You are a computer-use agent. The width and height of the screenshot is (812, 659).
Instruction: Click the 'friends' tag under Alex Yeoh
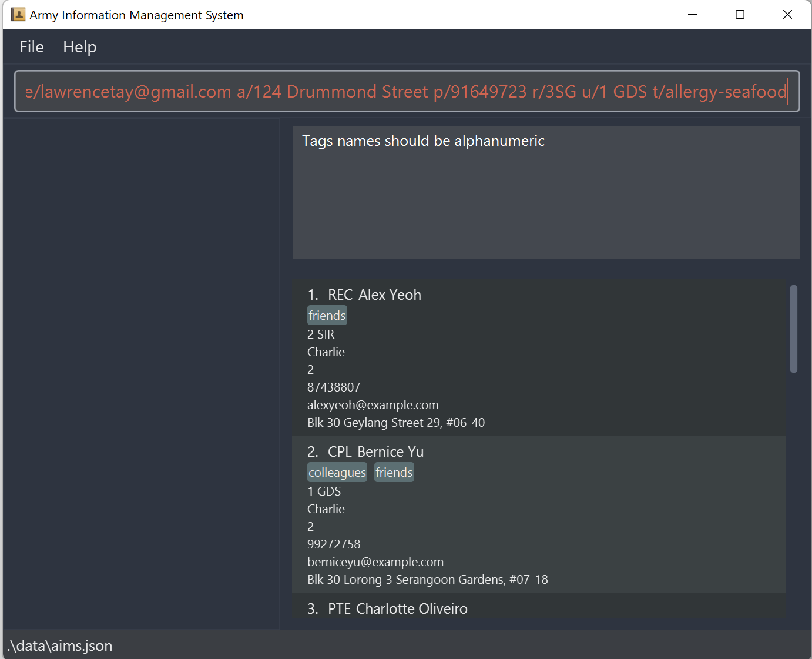[x=327, y=316]
